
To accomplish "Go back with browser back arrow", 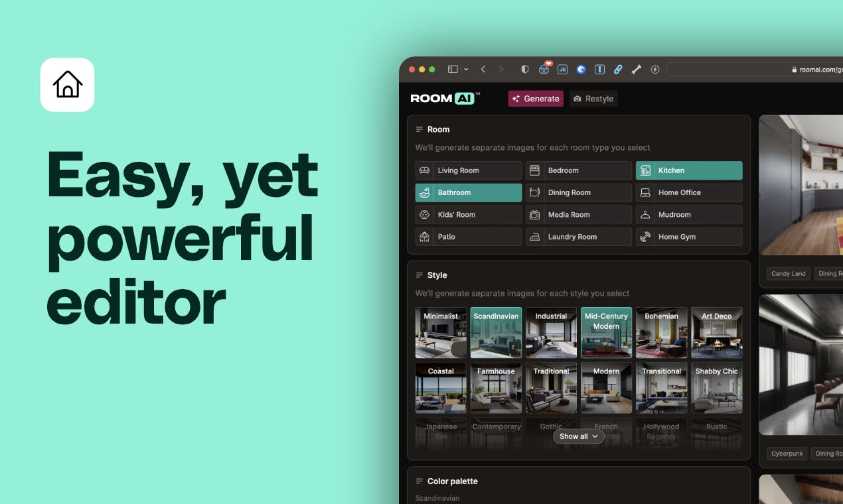I will [483, 69].
